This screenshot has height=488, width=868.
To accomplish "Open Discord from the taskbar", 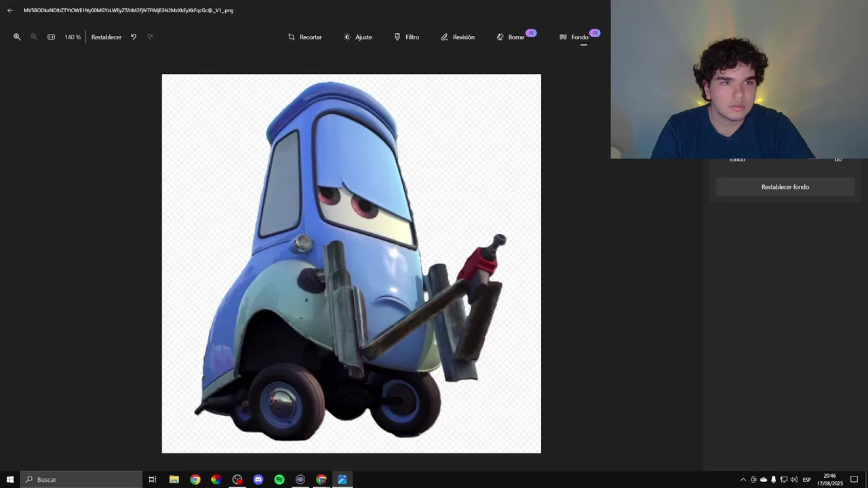I will (258, 479).
